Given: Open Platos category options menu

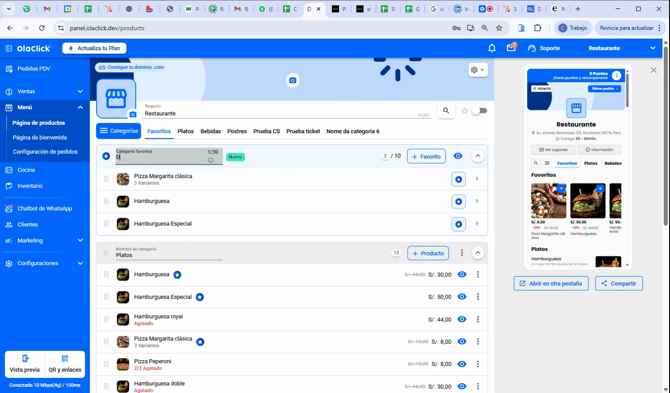Looking at the screenshot, I should click(462, 253).
